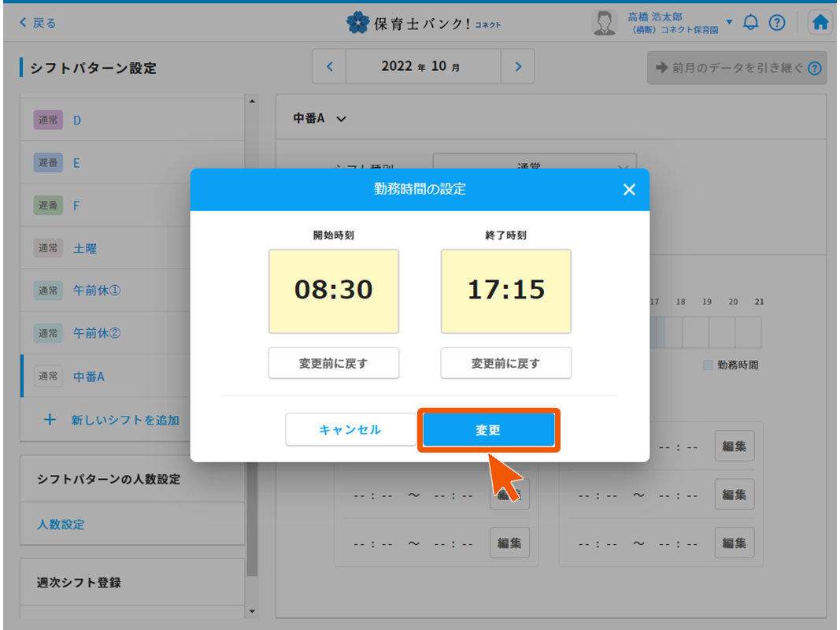Viewport: 840px width, 630px height.
Task: Click plus icon to add new shift
Action: (50, 420)
